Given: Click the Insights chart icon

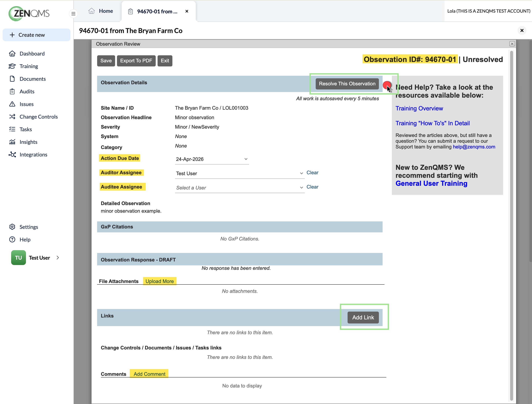Looking at the screenshot, I should tap(12, 142).
